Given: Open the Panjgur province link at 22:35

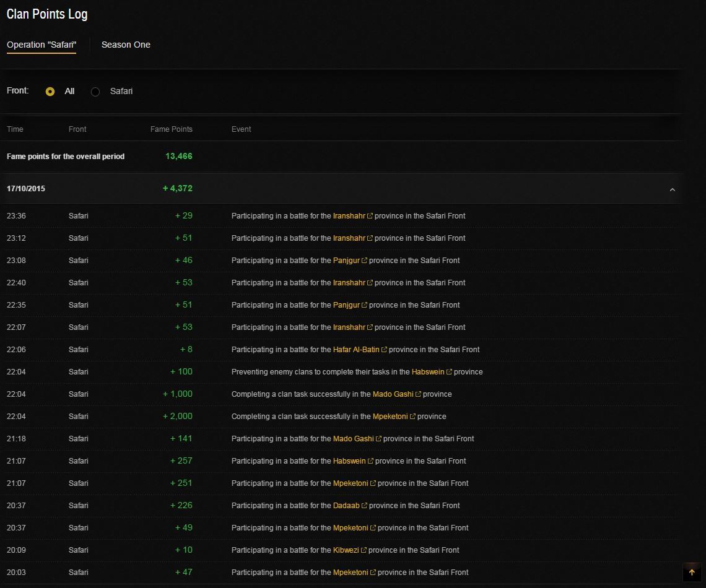Looking at the screenshot, I should point(346,305).
